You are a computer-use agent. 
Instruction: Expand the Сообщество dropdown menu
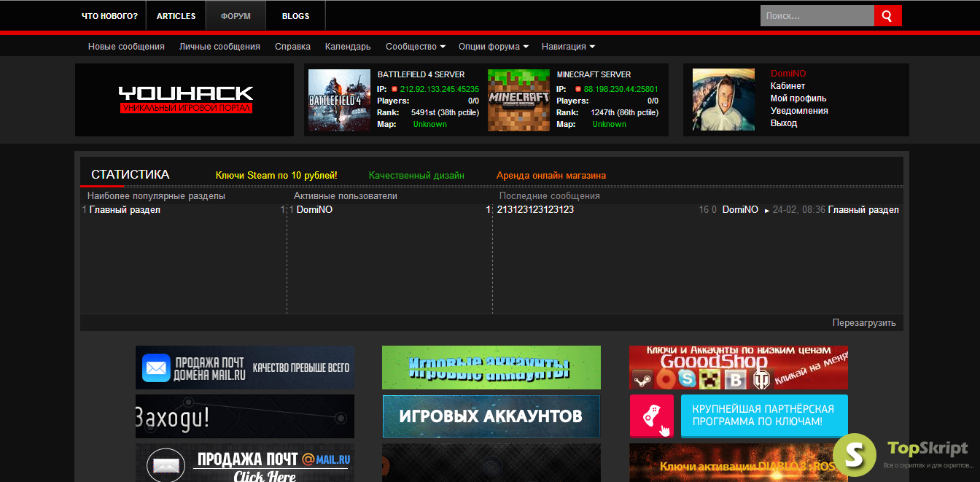click(x=416, y=47)
